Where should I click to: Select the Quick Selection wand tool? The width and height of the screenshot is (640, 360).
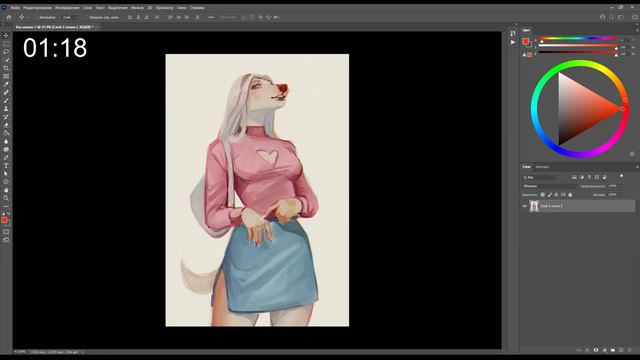tap(6, 60)
